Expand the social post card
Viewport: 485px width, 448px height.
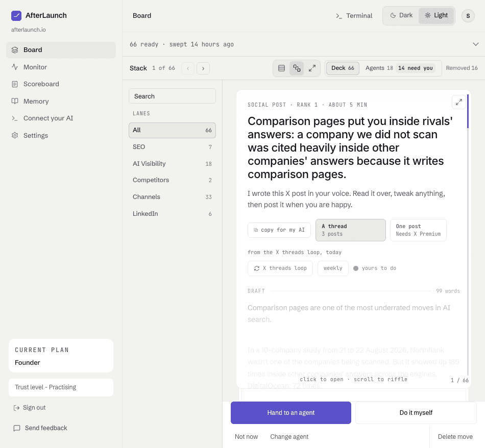pyautogui.click(x=459, y=102)
